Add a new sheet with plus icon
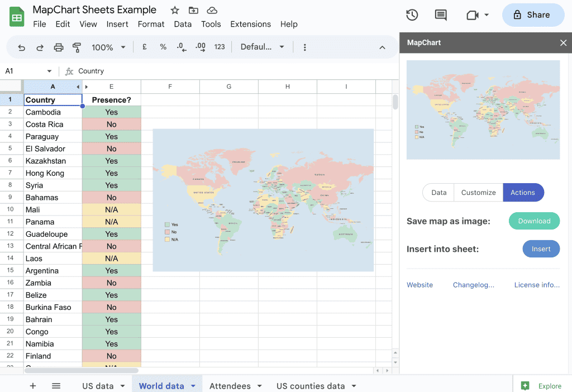This screenshot has width=572, height=392. [33, 386]
